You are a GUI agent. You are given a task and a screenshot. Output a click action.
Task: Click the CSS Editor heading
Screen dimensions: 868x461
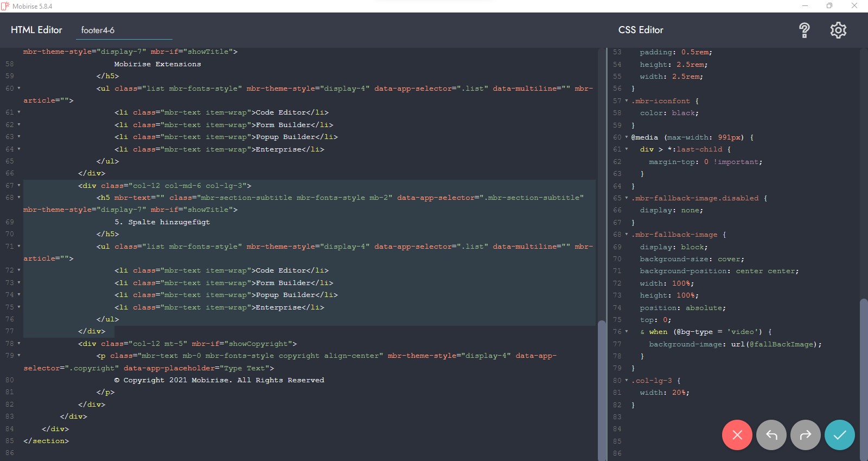tap(641, 30)
